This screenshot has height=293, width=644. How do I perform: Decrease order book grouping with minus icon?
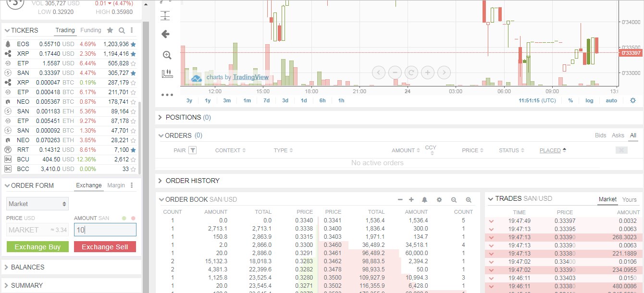[400, 199]
